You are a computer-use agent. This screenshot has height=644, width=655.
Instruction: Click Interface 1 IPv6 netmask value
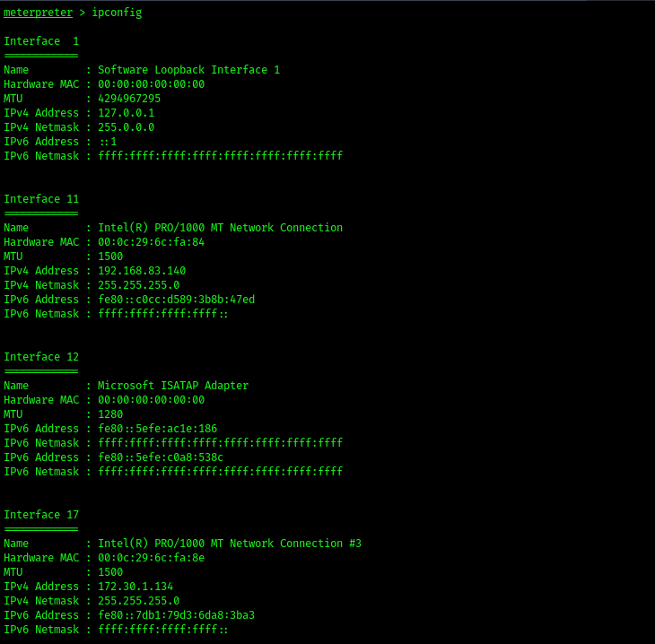pos(220,156)
